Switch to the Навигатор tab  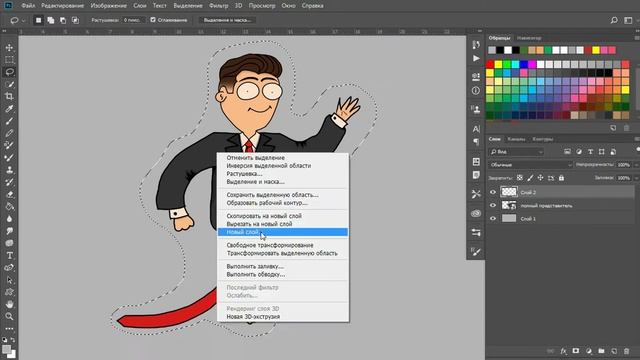click(x=529, y=38)
